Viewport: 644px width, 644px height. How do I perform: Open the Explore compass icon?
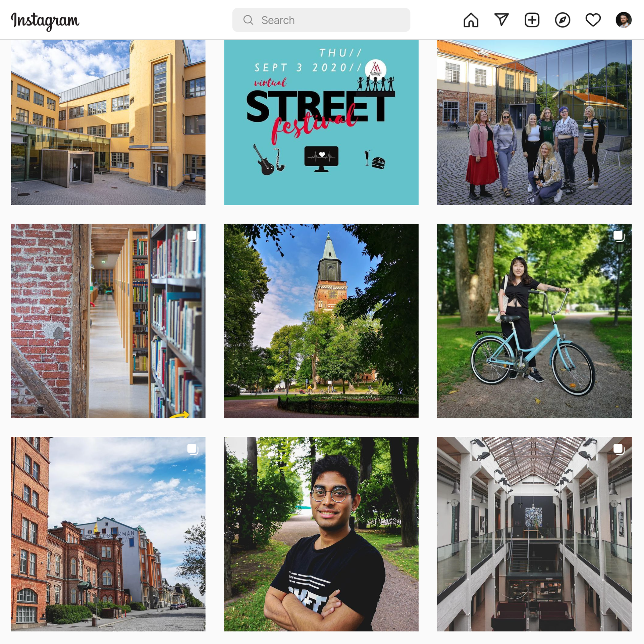(x=562, y=20)
